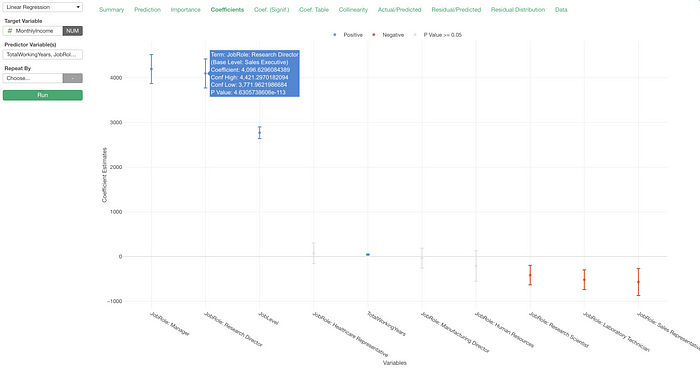Click the 'Coefficient Estimates' y-axis title
Image resolution: width=700 pixels, height=371 pixels.
pyautogui.click(x=104, y=175)
